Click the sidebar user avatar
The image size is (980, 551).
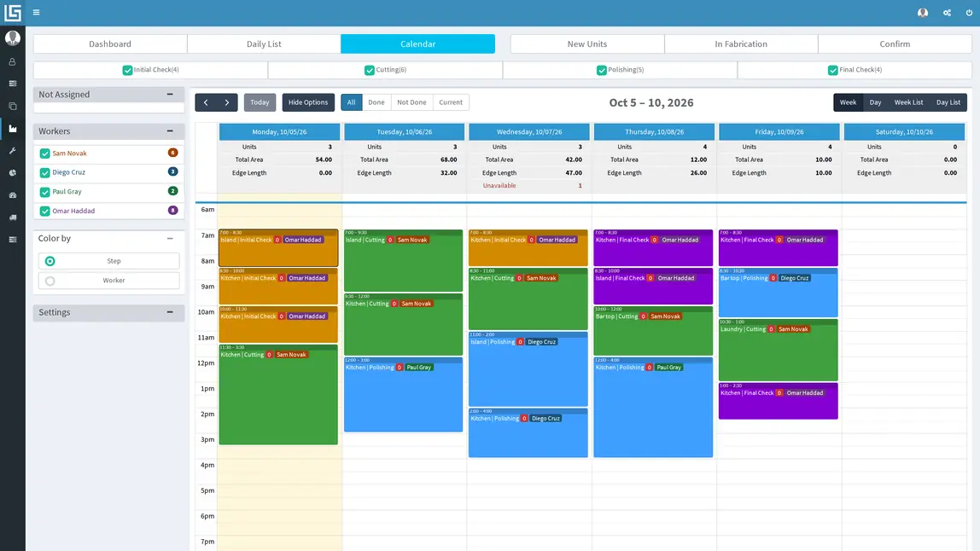coord(13,38)
